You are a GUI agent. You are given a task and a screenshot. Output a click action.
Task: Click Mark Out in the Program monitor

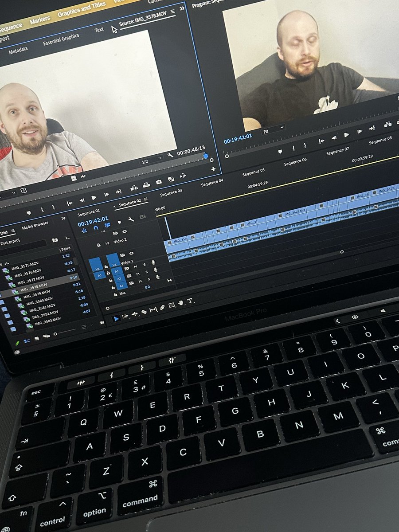tap(305, 145)
